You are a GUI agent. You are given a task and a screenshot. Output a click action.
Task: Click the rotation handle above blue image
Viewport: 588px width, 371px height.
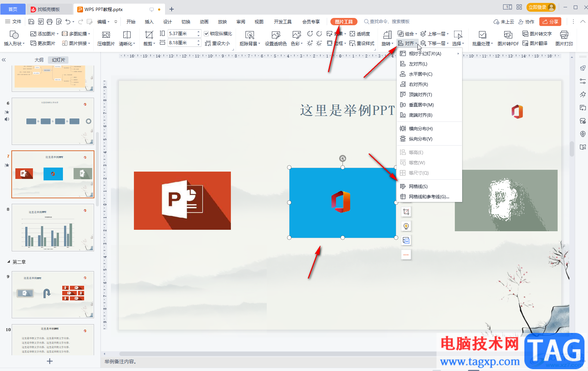click(x=342, y=158)
